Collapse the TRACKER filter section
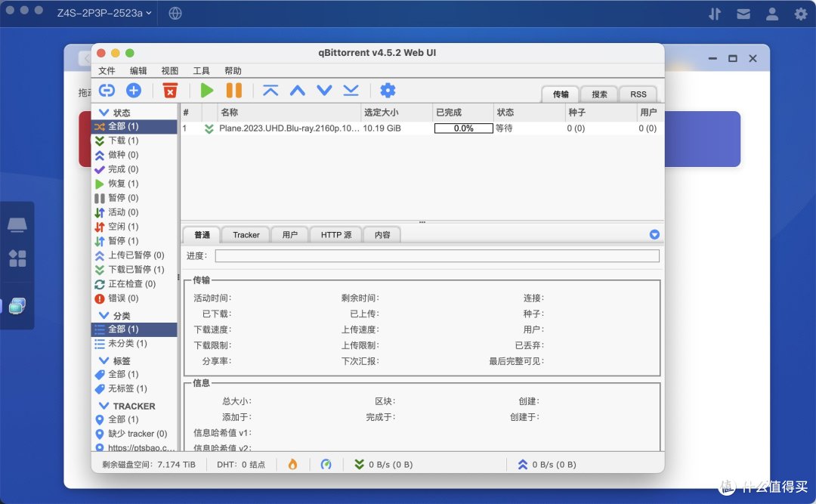Viewport: 816px width, 504px height. click(x=104, y=406)
